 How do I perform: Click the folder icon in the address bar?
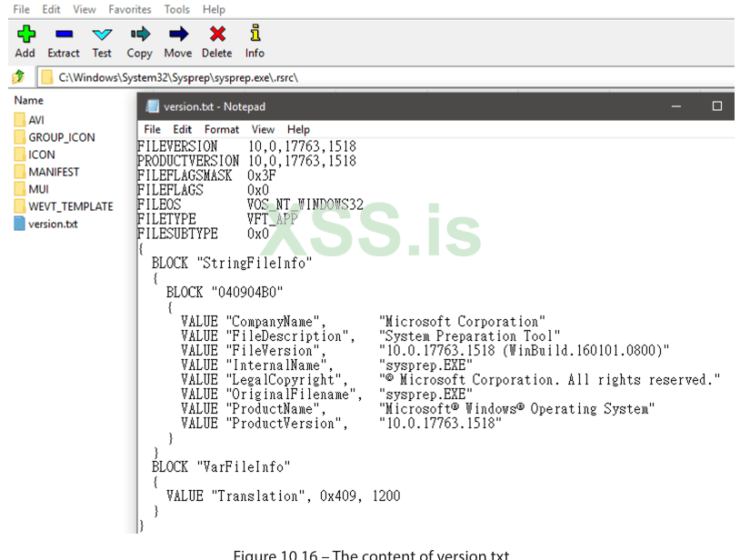coord(46,77)
